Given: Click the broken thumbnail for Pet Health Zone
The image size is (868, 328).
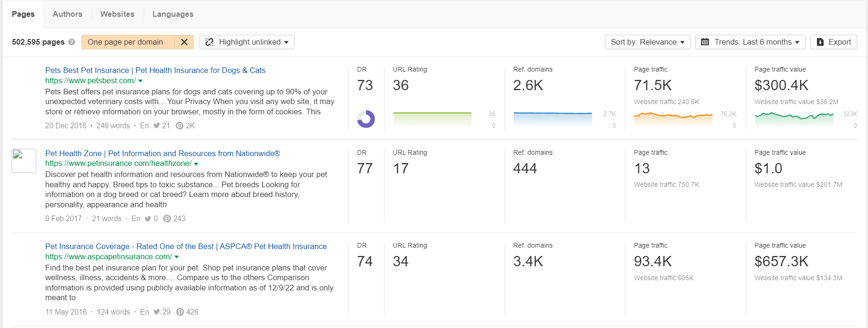Looking at the screenshot, I should [x=24, y=161].
